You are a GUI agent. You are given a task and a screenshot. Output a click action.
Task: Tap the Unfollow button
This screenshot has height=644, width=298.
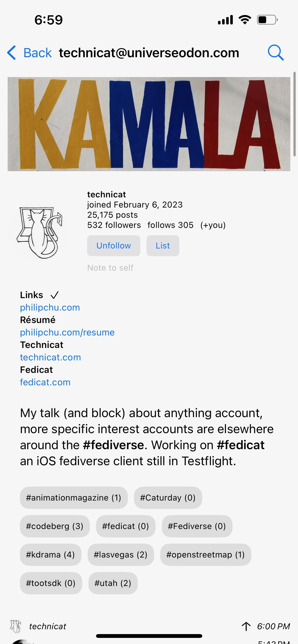pyautogui.click(x=114, y=246)
